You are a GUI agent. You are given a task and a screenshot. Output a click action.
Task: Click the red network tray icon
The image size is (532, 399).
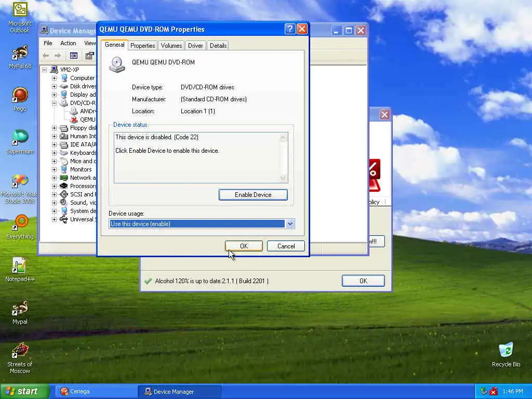tap(494, 392)
